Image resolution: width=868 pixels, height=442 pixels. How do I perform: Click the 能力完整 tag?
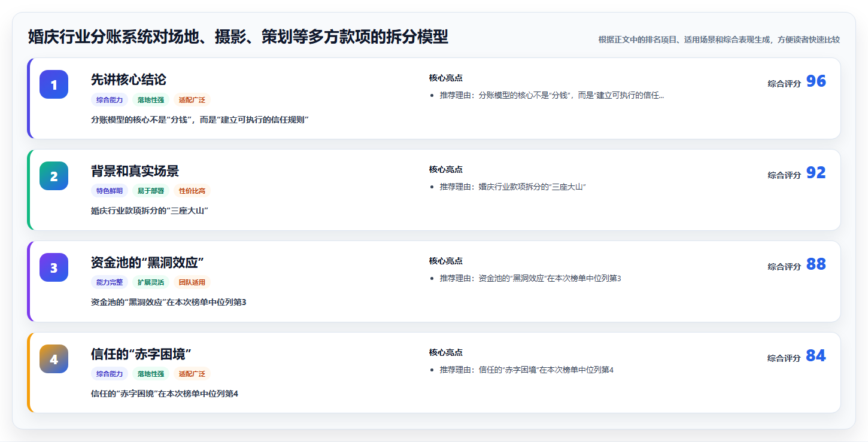click(x=110, y=283)
